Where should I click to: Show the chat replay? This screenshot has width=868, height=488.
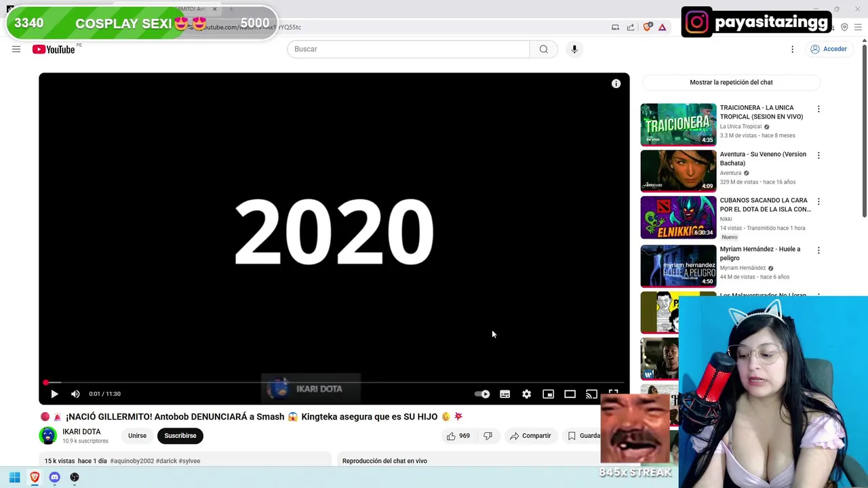731,82
